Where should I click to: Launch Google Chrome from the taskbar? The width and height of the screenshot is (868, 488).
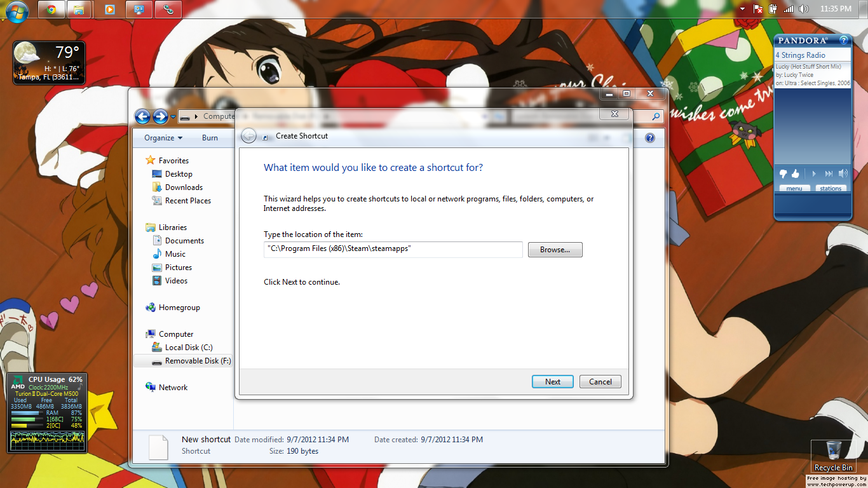click(x=51, y=10)
